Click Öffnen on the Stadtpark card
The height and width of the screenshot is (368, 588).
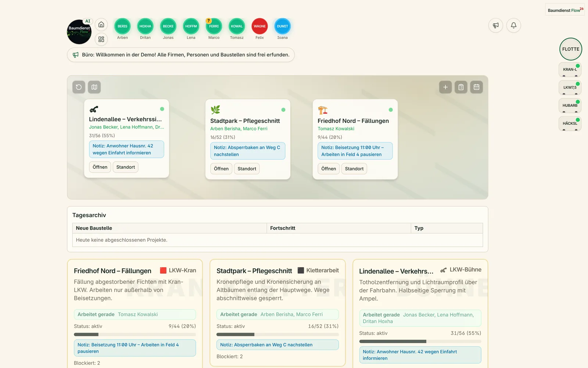[x=221, y=169]
